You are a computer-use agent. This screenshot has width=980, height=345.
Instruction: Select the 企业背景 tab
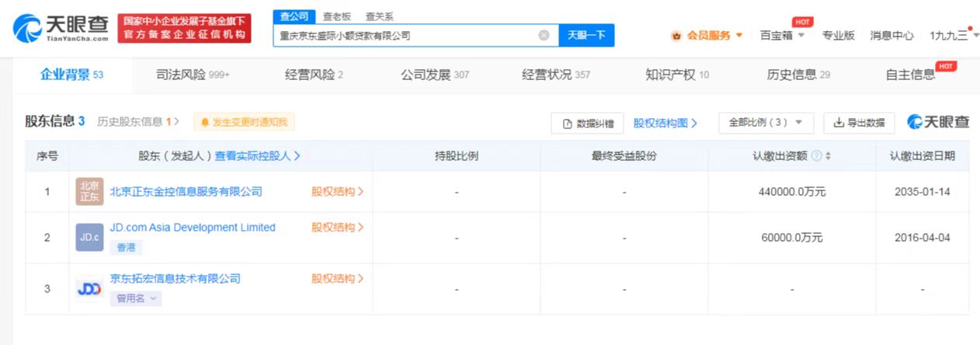pos(71,75)
